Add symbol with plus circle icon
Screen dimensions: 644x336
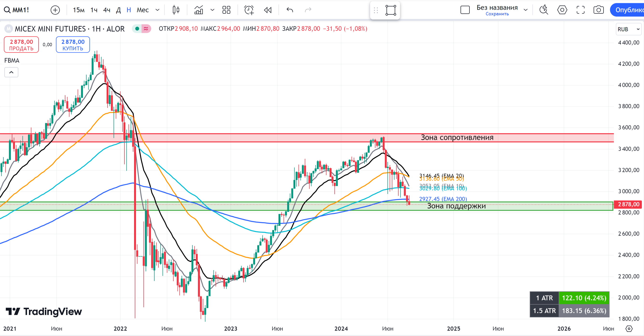pos(55,10)
